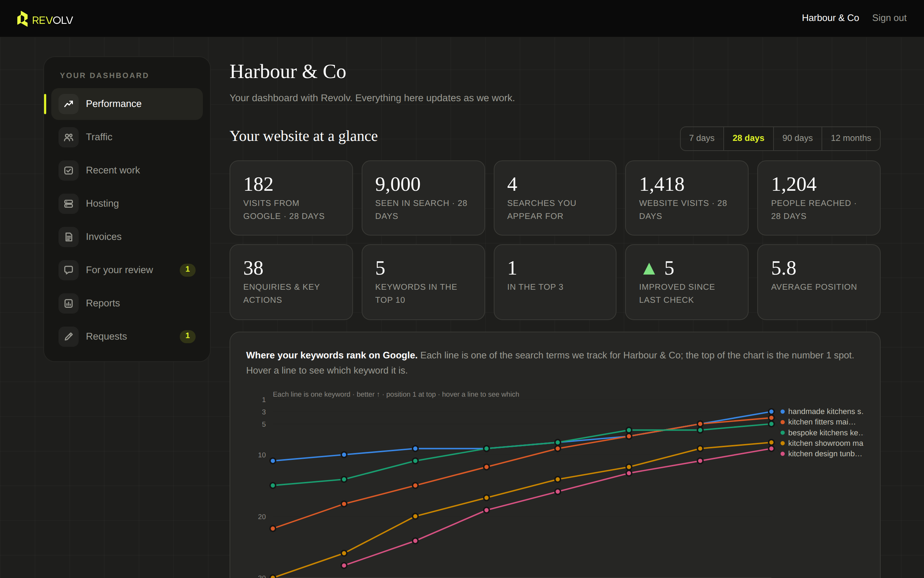This screenshot has height=578, width=924.
Task: Click the bespoke kitchens legend entry
Action: tap(821, 433)
